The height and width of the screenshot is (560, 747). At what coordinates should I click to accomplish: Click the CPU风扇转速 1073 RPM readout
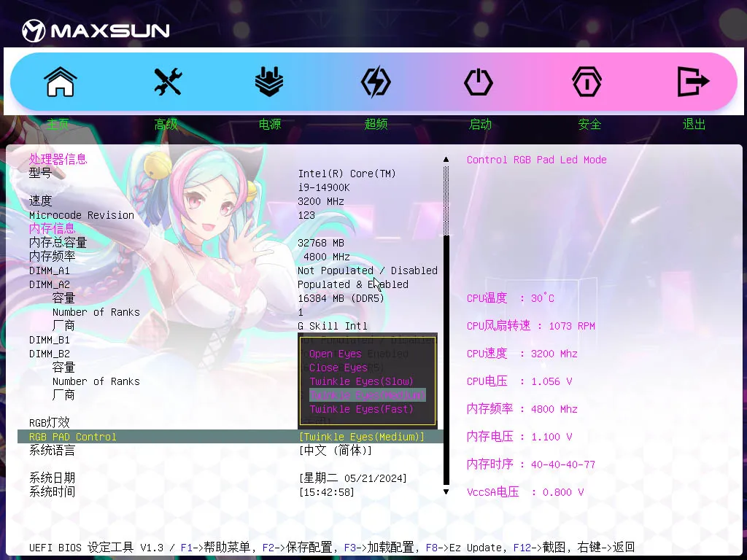(531, 326)
